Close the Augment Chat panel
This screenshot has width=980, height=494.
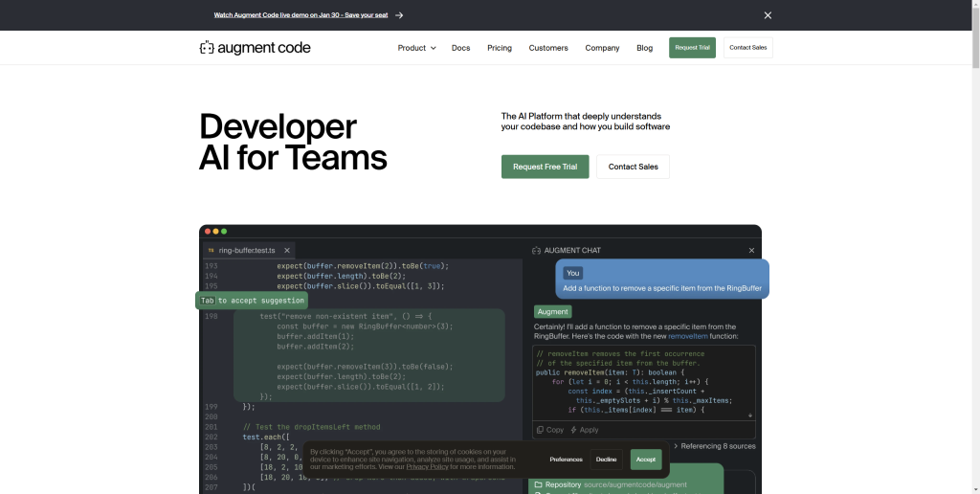(751, 250)
